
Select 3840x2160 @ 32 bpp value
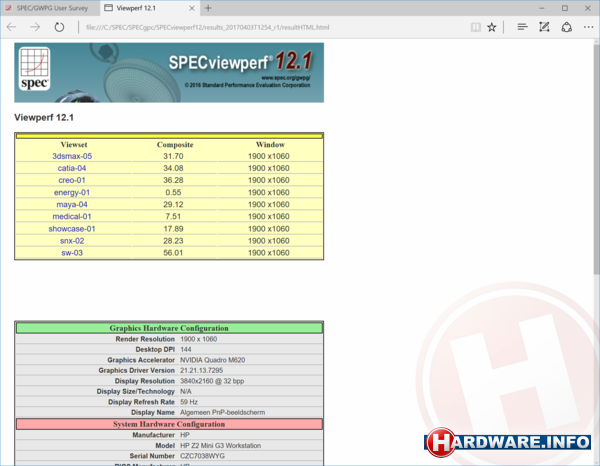tap(212, 381)
